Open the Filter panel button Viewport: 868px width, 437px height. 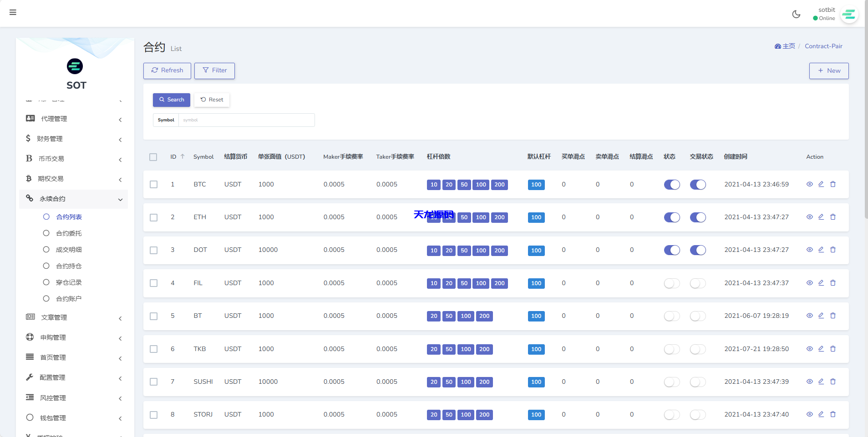point(214,70)
